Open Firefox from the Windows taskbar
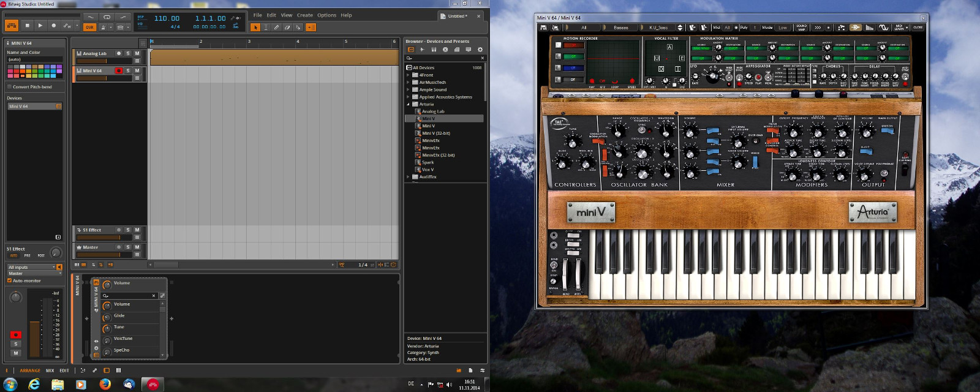This screenshot has width=980, height=392. 105,384
